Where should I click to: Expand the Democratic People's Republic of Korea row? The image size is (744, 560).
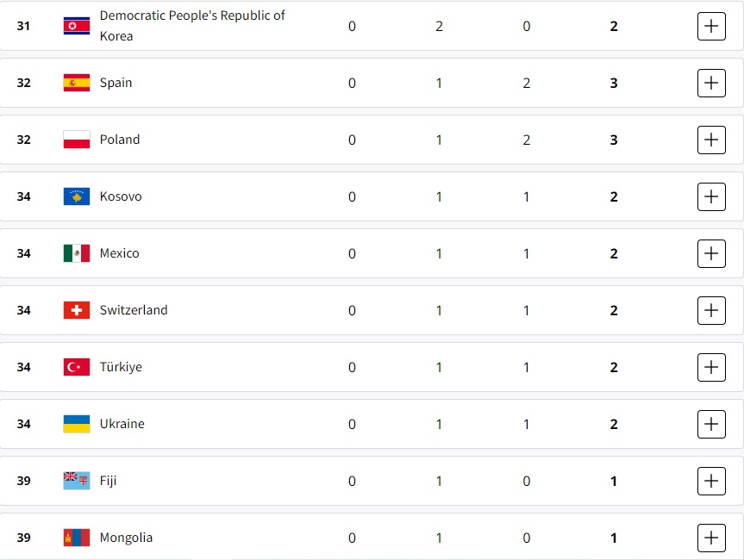coord(711,26)
